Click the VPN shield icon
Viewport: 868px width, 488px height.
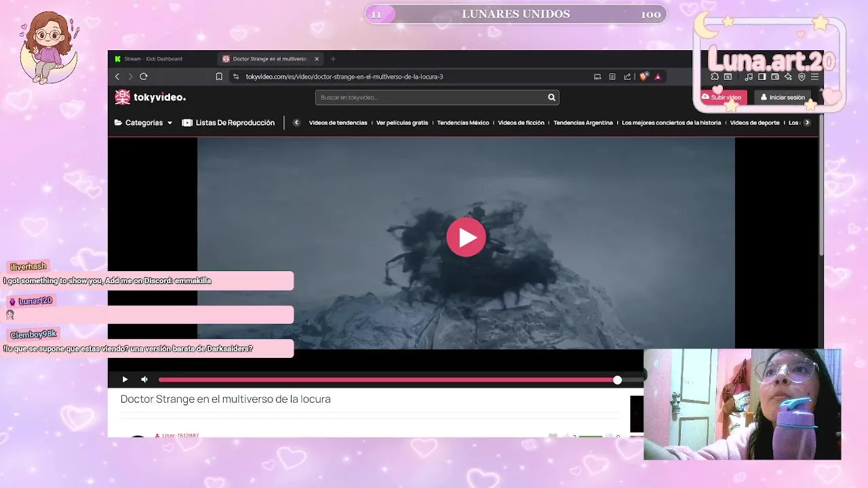[802, 77]
